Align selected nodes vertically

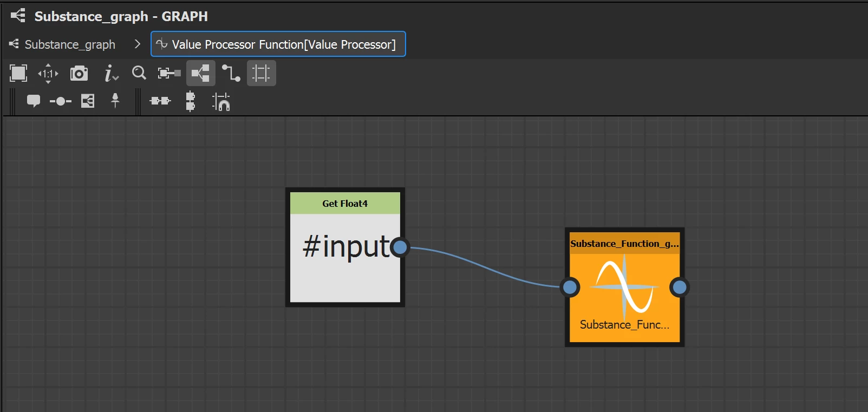[x=190, y=101]
